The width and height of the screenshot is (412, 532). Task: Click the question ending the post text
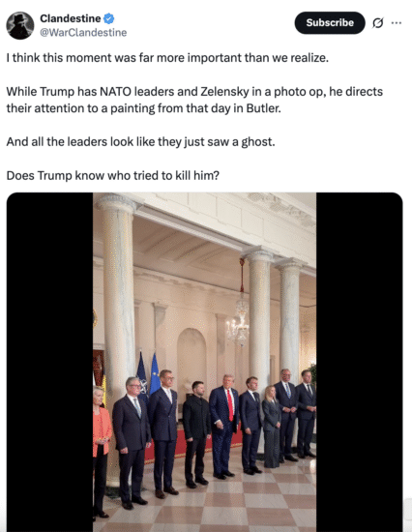point(113,175)
